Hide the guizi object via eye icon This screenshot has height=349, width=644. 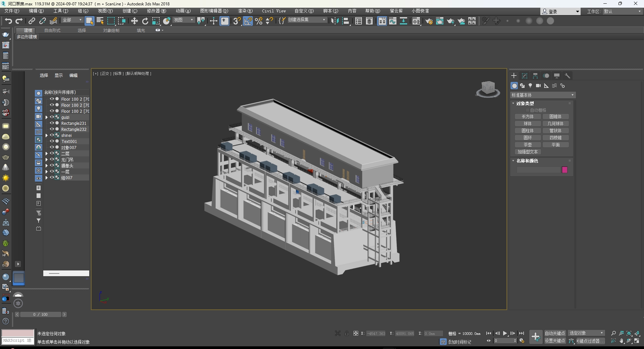pyautogui.click(x=52, y=117)
